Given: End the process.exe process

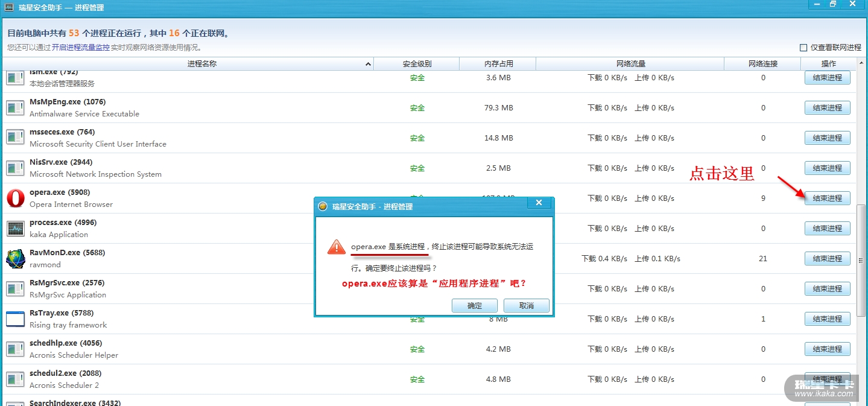Looking at the screenshot, I should (828, 228).
